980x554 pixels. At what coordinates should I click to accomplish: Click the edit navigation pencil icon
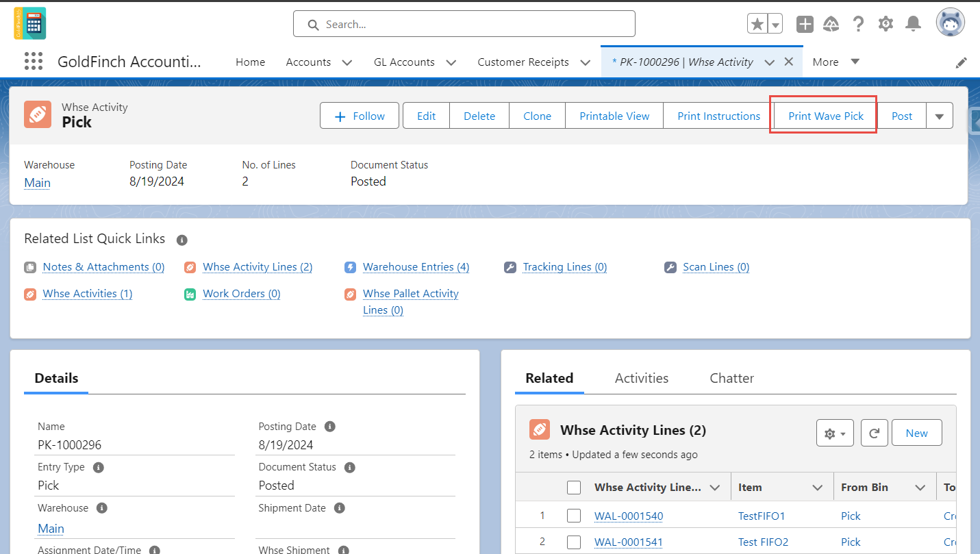(962, 62)
